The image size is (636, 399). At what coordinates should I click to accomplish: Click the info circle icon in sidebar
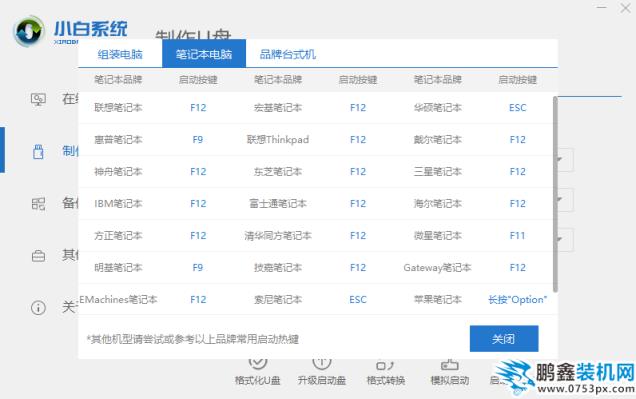pos(39,308)
